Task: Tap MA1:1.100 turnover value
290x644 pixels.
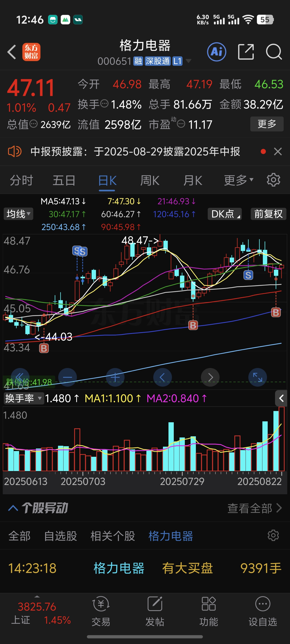Action: 113,398
